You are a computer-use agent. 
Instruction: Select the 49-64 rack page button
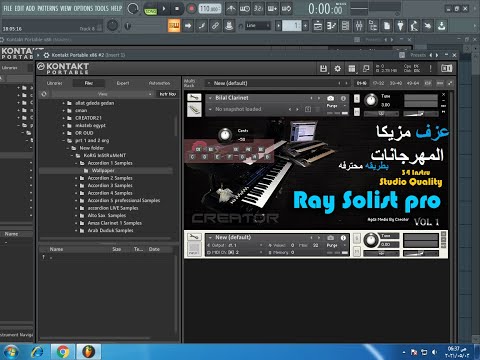click(x=413, y=83)
